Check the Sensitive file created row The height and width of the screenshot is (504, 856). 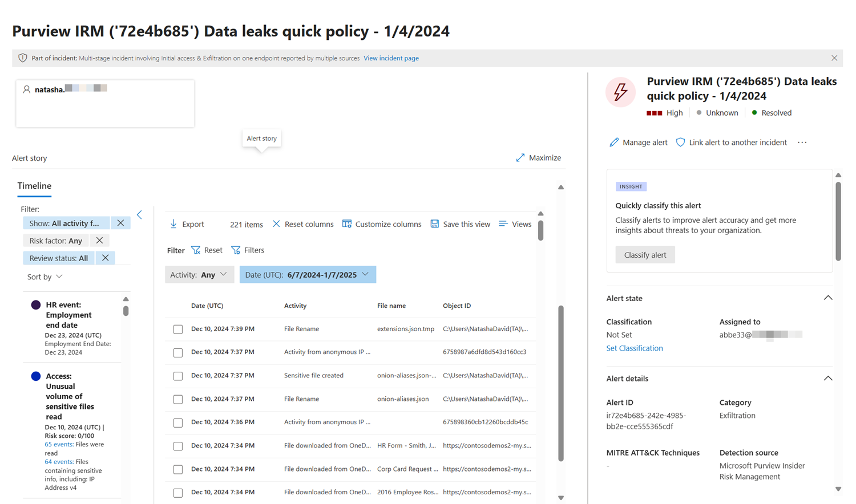click(x=178, y=376)
